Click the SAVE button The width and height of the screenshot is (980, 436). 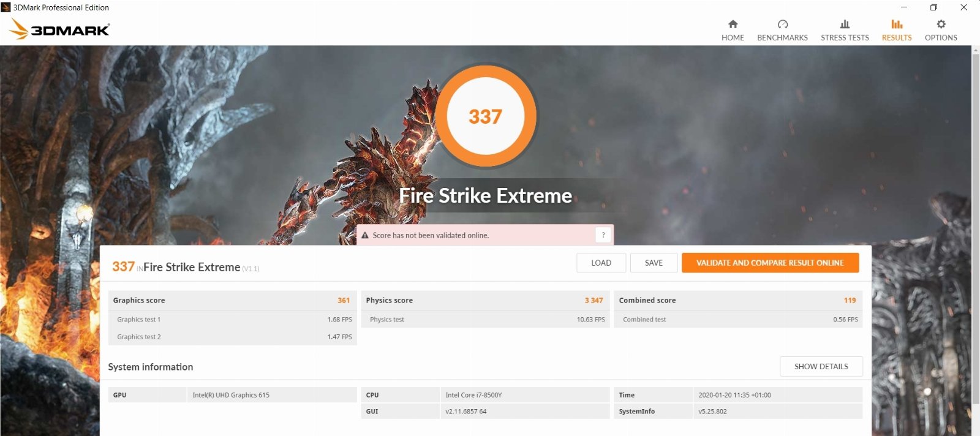654,263
